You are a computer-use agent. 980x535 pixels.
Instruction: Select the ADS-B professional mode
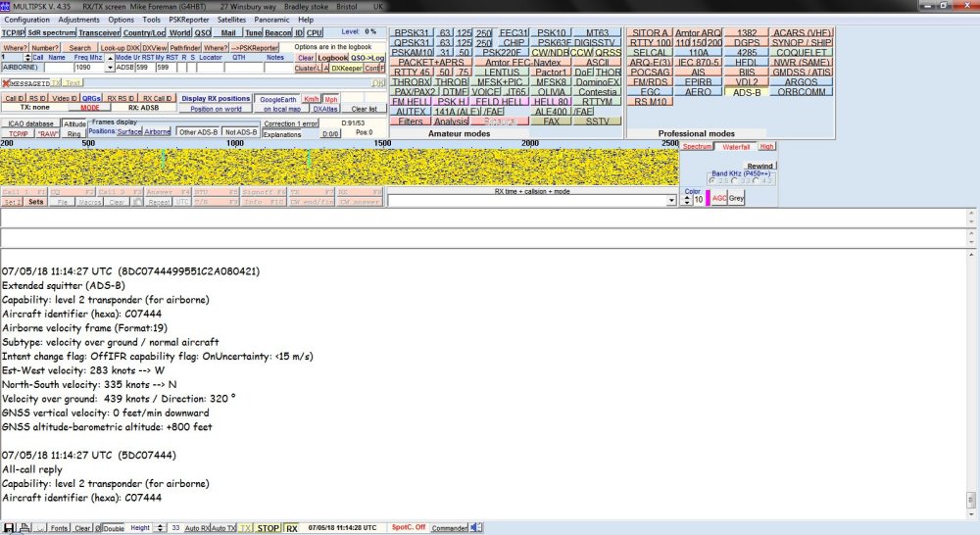tap(747, 92)
